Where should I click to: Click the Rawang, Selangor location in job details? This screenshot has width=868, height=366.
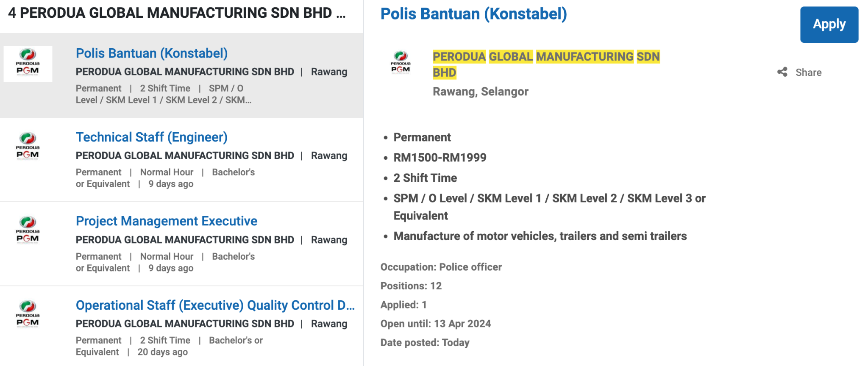pyautogui.click(x=480, y=91)
